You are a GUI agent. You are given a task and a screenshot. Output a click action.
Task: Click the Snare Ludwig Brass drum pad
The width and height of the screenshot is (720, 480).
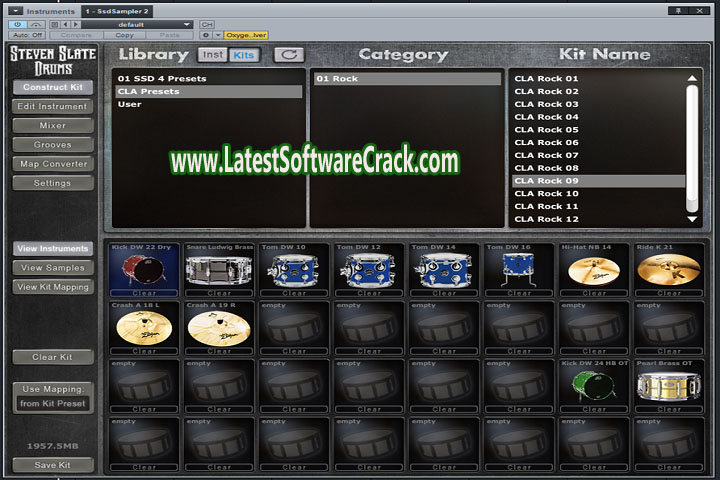tap(218, 270)
